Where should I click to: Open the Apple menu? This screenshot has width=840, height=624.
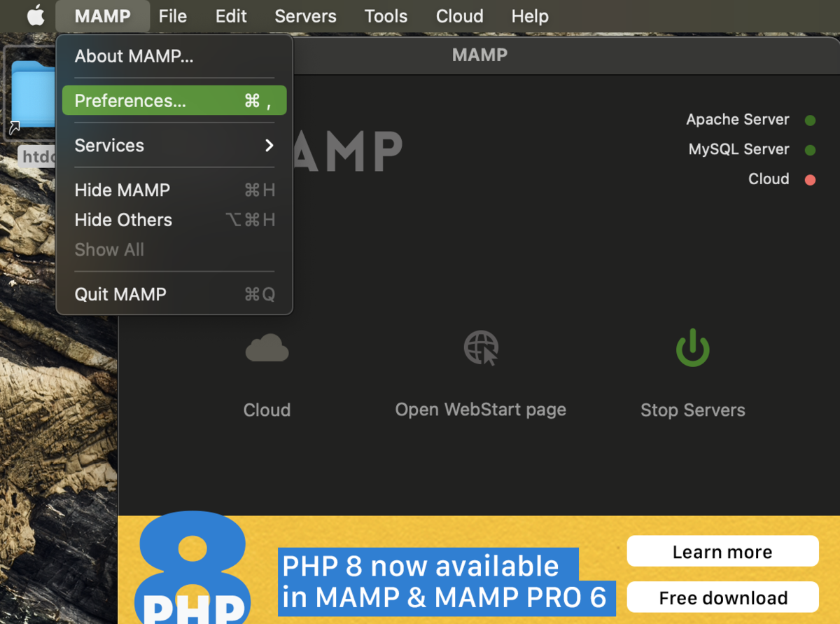pos(35,15)
